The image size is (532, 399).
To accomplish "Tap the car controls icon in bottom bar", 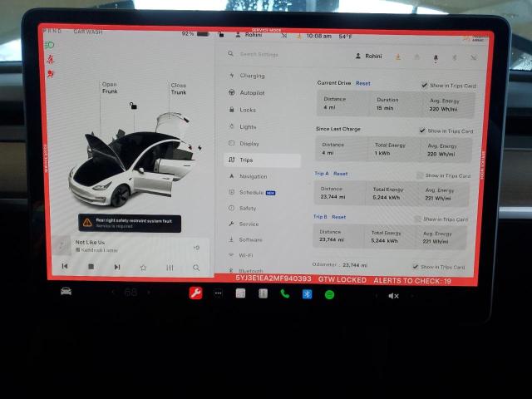I will point(66,292).
